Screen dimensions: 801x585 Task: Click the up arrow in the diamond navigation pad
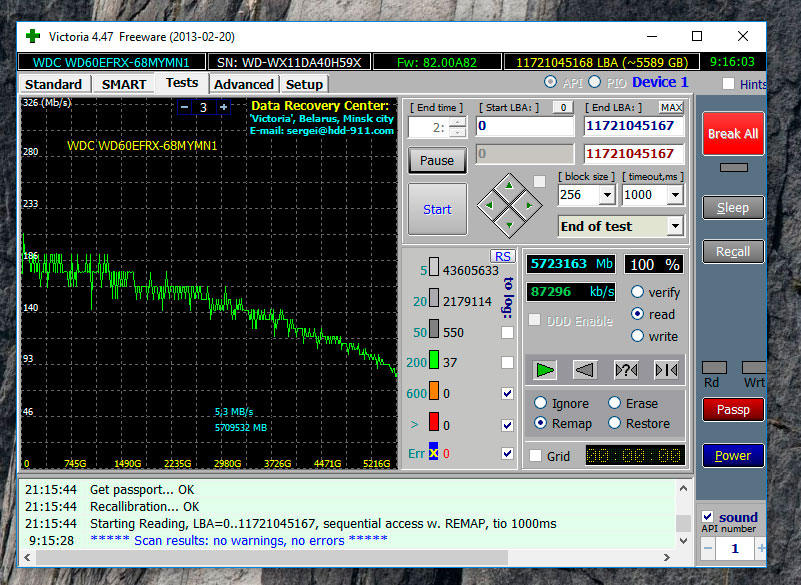[x=510, y=185]
